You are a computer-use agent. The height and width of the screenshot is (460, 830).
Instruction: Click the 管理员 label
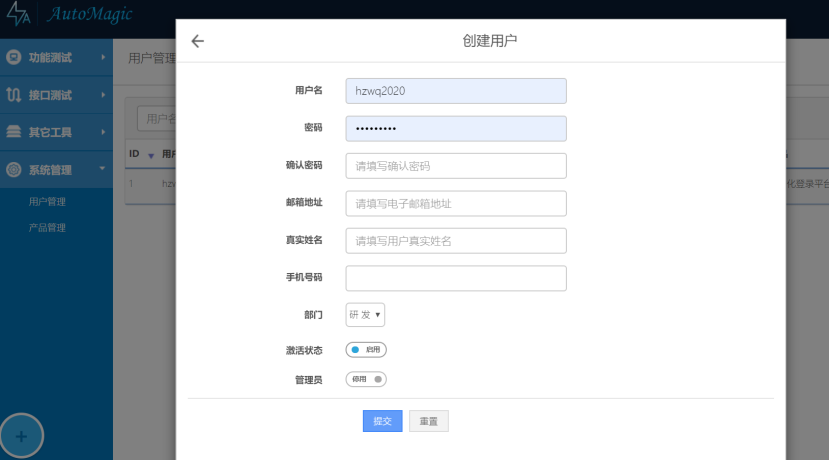point(309,380)
